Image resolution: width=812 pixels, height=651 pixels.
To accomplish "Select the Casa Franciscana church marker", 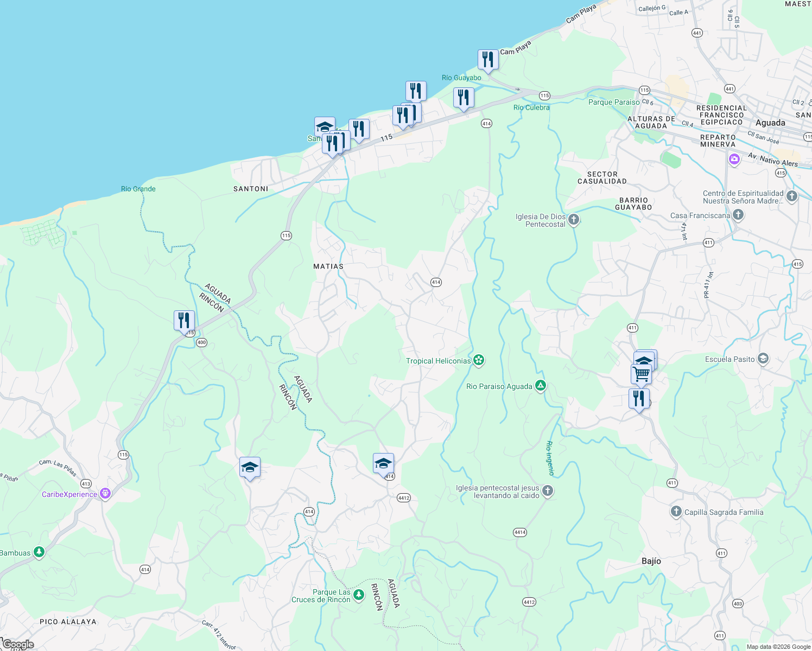I will tap(738, 215).
